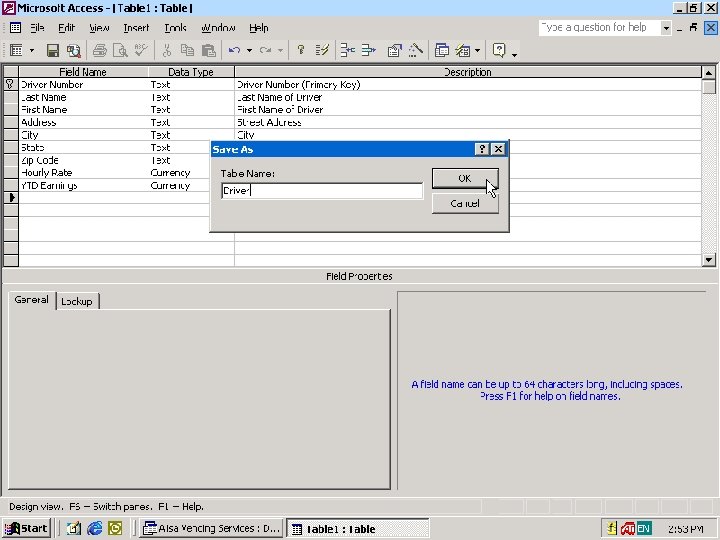Launch Internet Explorer from quick launch
The image size is (720, 540).
click(x=95, y=529)
